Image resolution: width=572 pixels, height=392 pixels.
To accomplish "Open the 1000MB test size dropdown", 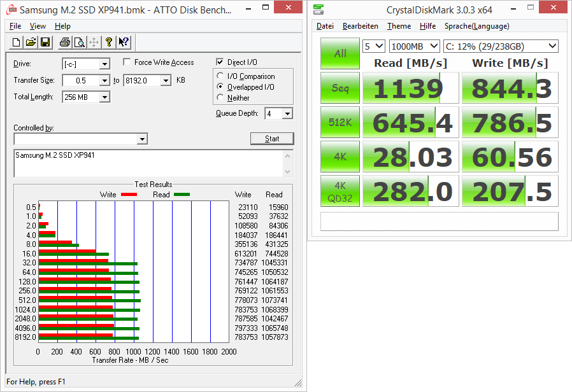I will (x=415, y=46).
